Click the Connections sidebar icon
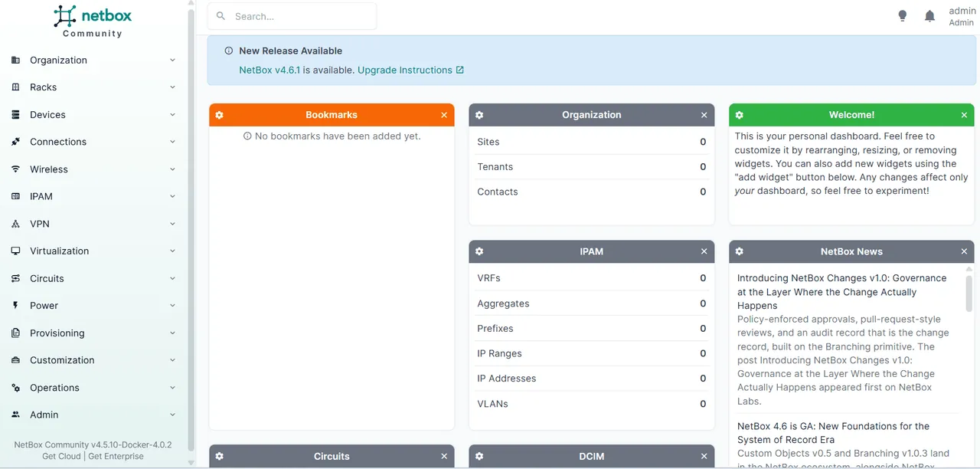 click(x=15, y=142)
